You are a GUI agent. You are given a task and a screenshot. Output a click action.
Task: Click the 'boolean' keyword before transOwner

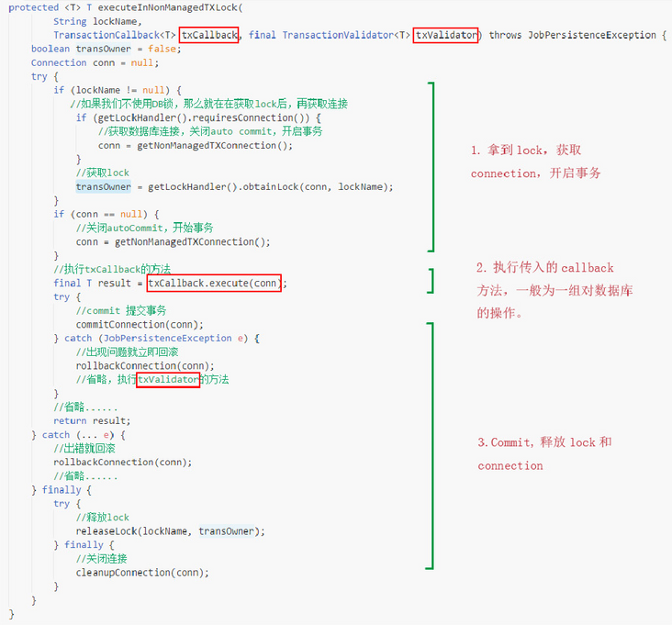[x=50, y=49]
